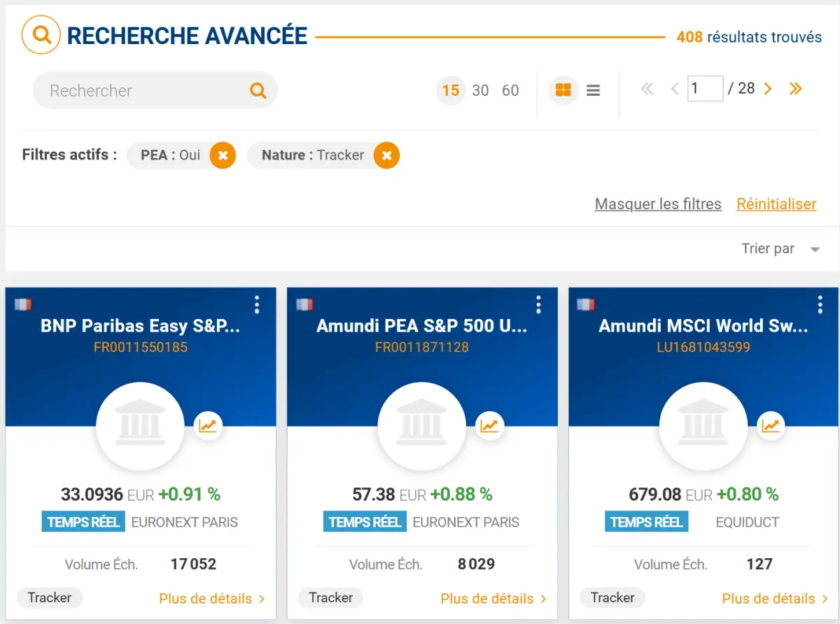Open options menu of BNP Paribas Easy card
This screenshot has height=624, width=840.
coord(257,304)
